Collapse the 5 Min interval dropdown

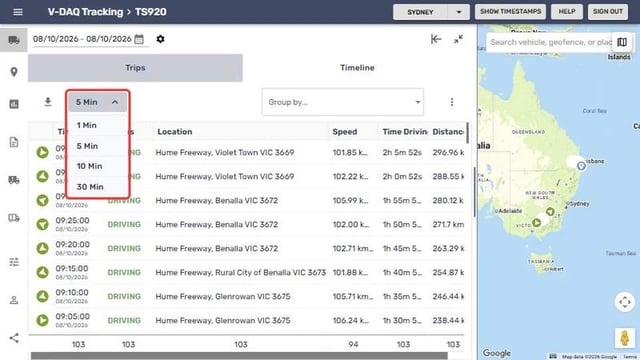tap(98, 102)
